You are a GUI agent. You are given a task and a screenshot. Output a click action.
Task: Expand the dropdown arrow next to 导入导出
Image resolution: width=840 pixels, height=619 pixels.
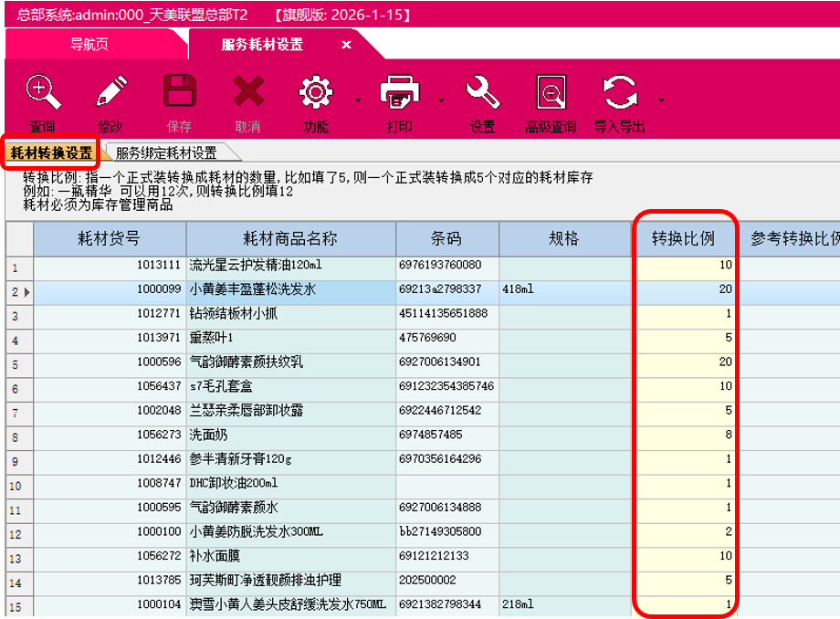(x=662, y=100)
